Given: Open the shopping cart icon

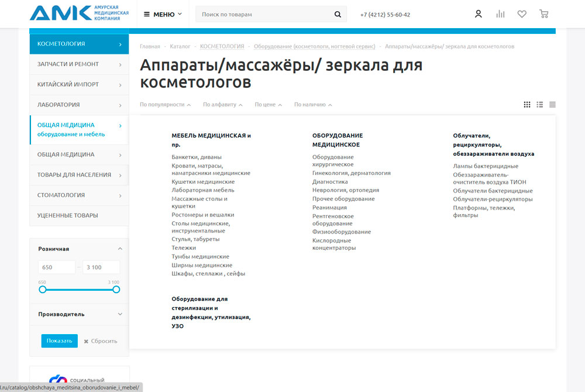Looking at the screenshot, I should (543, 14).
